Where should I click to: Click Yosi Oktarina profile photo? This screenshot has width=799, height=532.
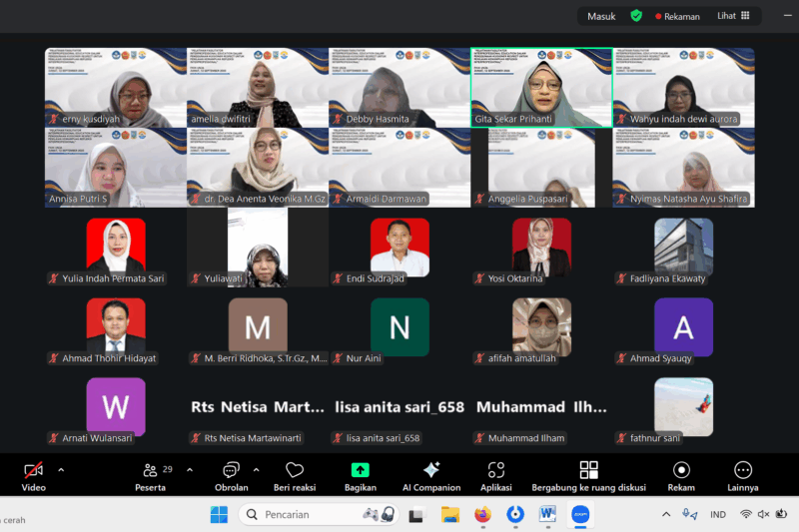click(541, 248)
